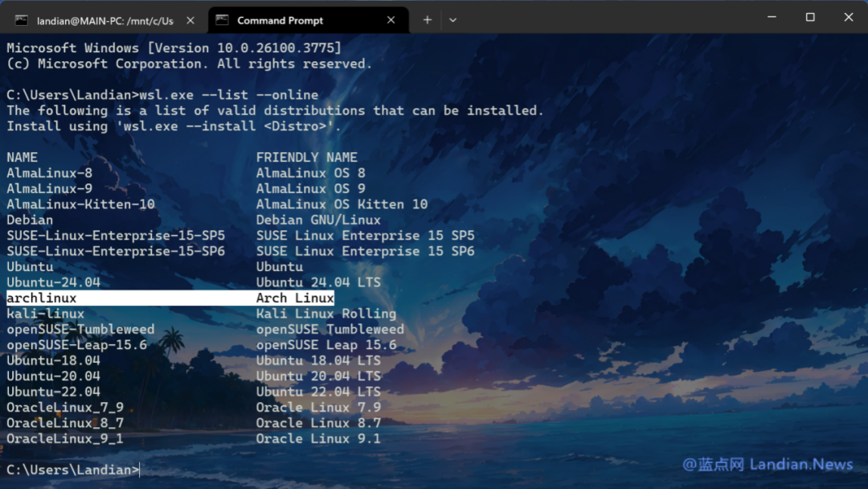Click SUSE-Linux-Enterprise-15-SP5 name
The height and width of the screenshot is (489, 868).
pyautogui.click(x=116, y=236)
